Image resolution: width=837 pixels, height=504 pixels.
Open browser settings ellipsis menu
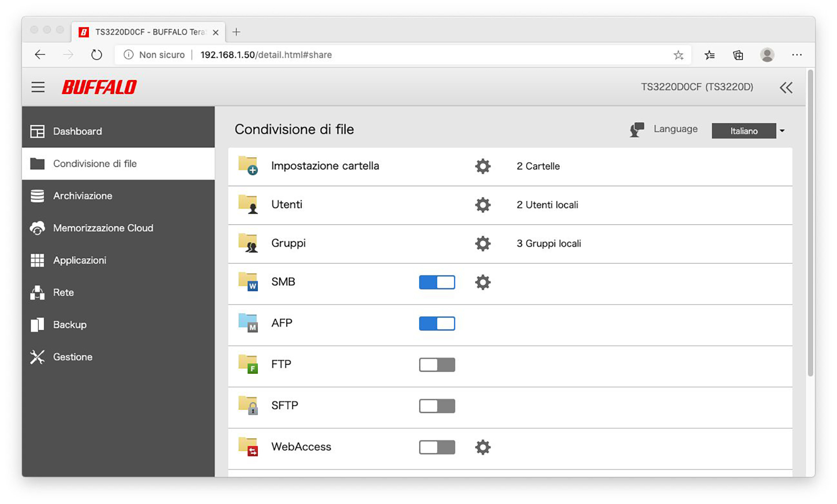point(797,55)
